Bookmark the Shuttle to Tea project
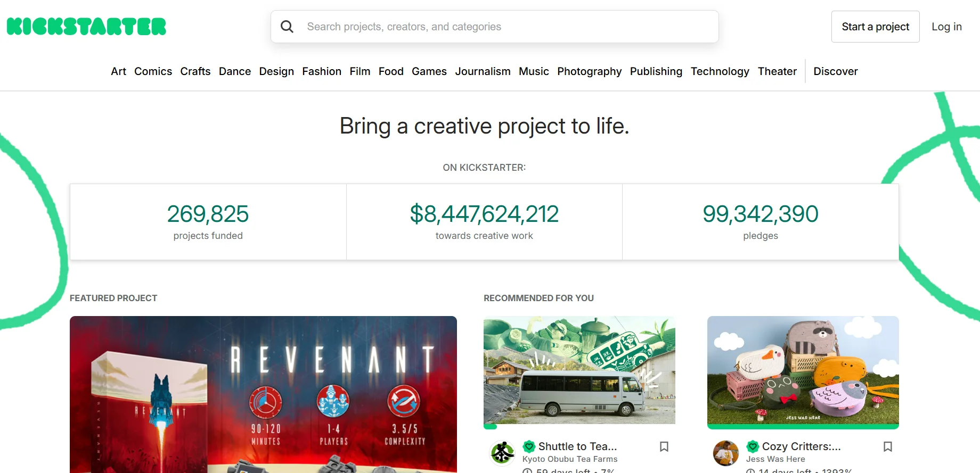 click(664, 446)
